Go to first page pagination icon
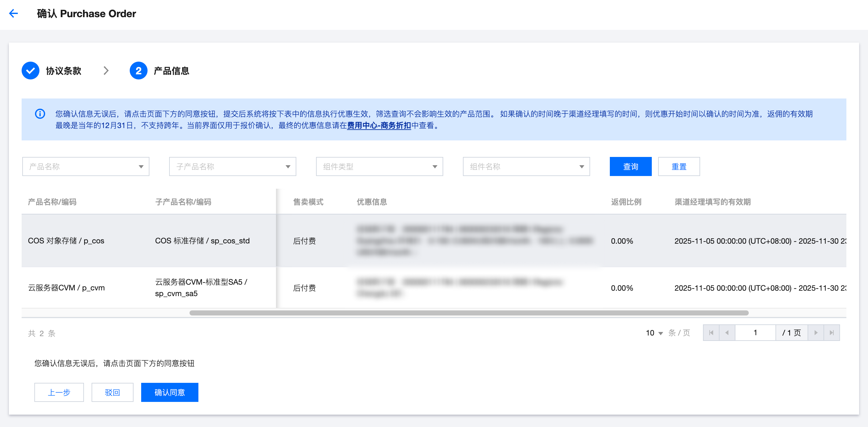 tap(711, 333)
